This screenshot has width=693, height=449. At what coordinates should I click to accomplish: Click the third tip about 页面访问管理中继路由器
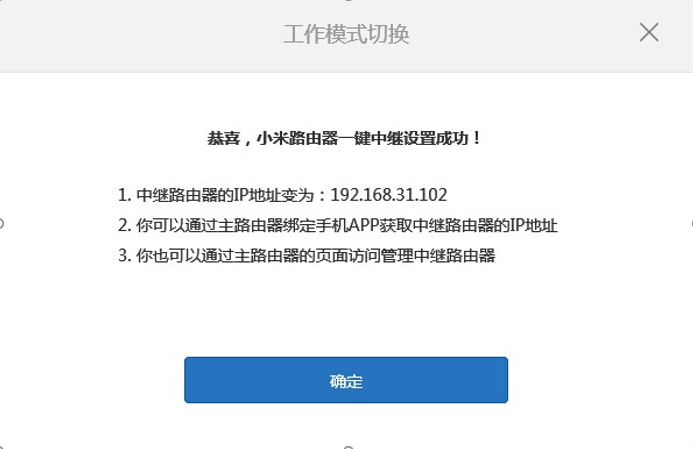307,255
